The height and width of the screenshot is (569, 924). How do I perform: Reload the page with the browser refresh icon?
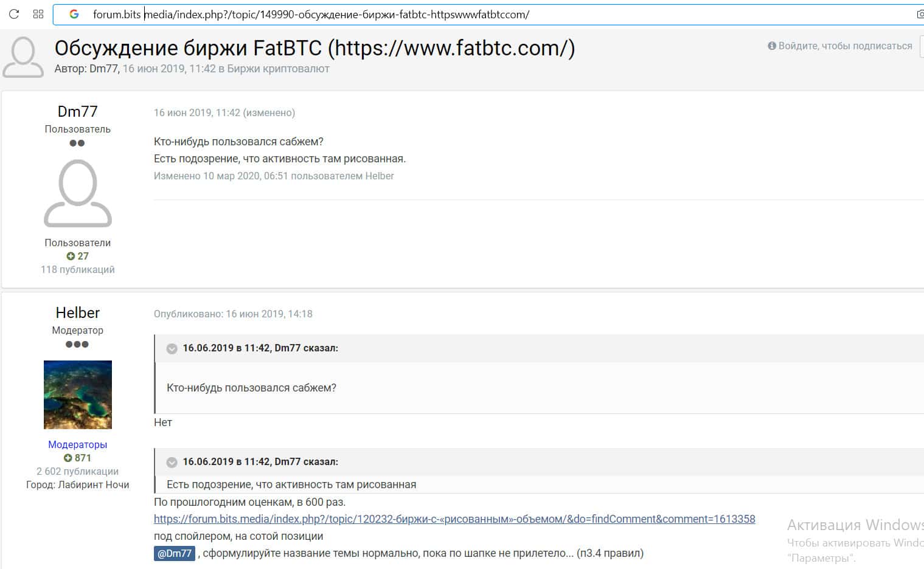(x=14, y=14)
